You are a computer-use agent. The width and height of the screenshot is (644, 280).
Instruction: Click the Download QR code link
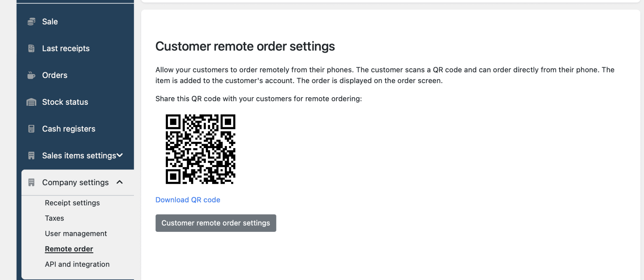pos(188,200)
